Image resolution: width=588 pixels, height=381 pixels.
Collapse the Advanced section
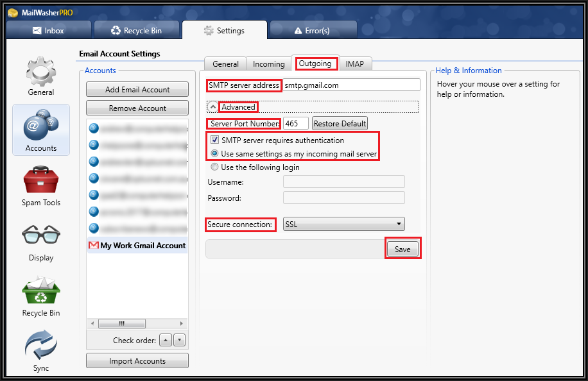pos(212,107)
